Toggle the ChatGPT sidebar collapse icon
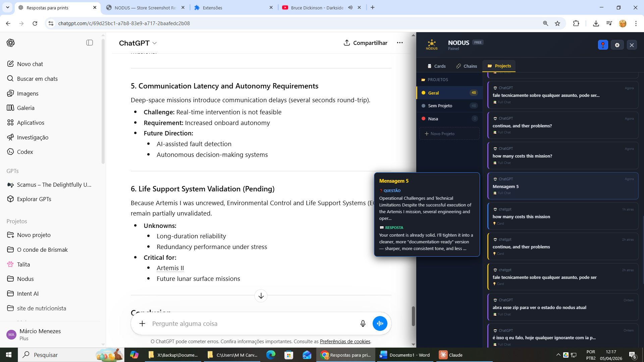 click(90, 43)
